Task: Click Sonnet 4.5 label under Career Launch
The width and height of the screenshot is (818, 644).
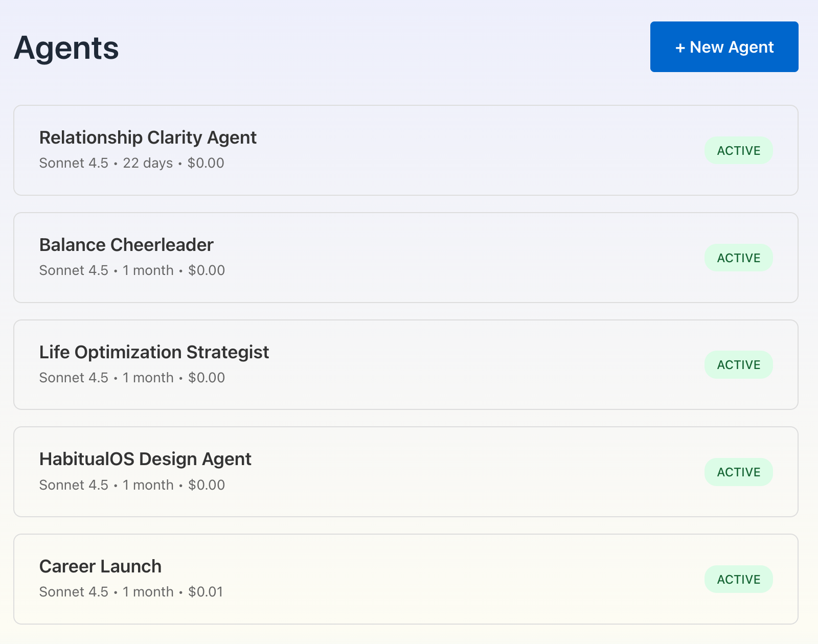Action: click(74, 592)
